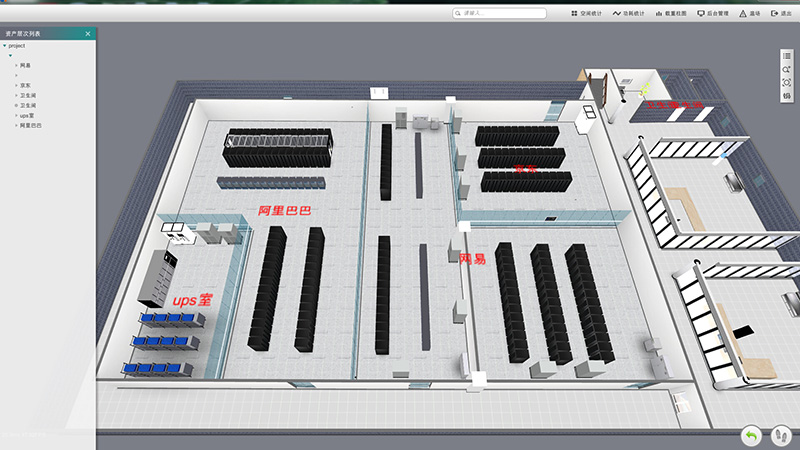Click the 退出 logout icon

click(774, 13)
